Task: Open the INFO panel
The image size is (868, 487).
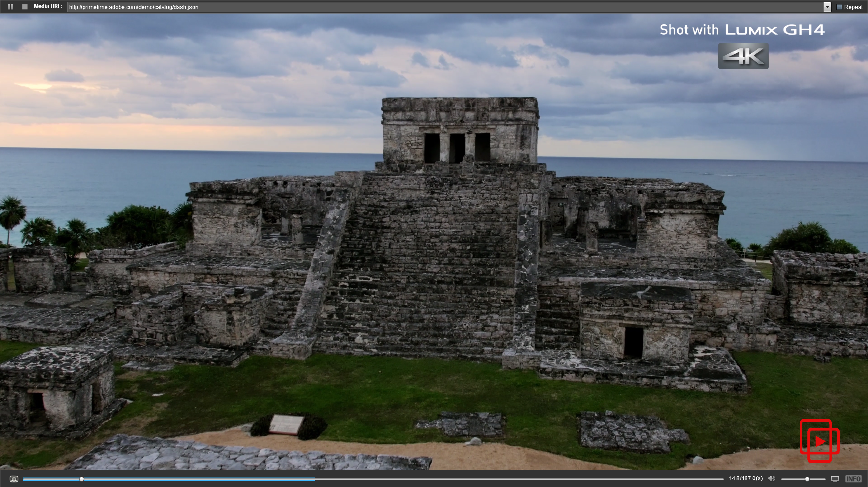Action: (853, 479)
